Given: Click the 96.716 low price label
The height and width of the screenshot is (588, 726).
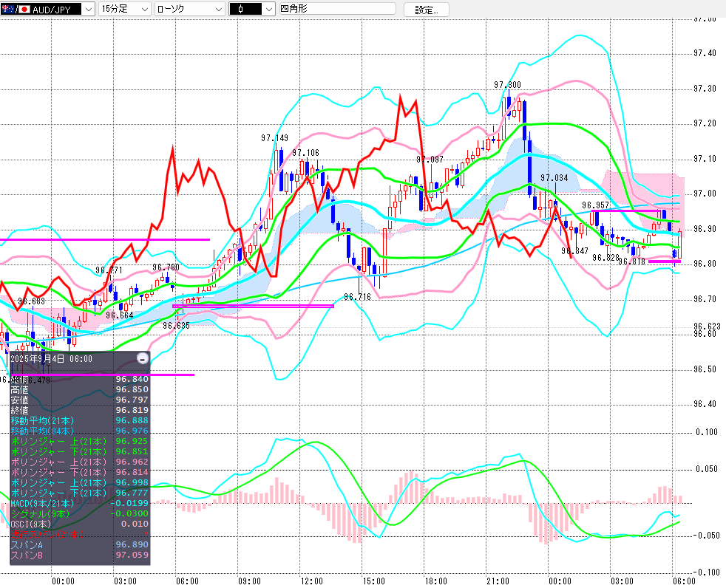Looking at the screenshot, I should [x=357, y=297].
